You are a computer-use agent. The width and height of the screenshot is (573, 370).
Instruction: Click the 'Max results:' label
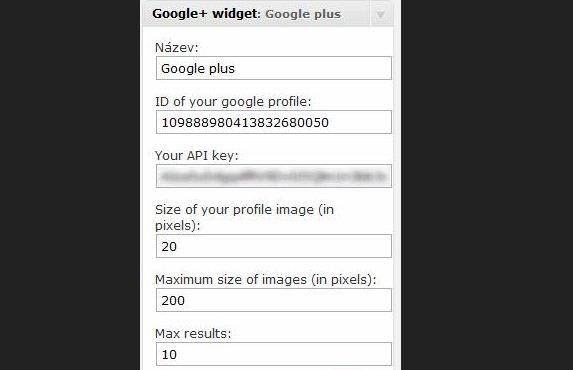193,333
